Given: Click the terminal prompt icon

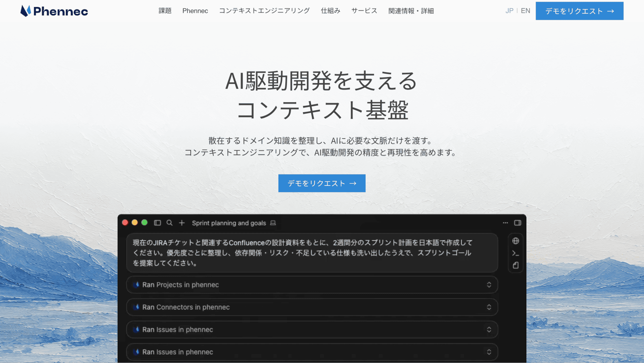Looking at the screenshot, I should coord(516,254).
